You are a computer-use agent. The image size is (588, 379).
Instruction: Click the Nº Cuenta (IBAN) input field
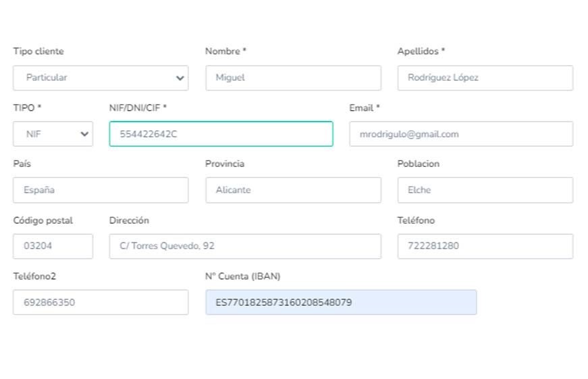click(341, 302)
